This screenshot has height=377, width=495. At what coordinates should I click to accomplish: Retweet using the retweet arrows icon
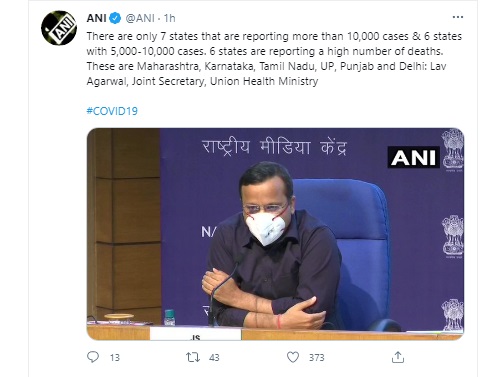[193, 357]
